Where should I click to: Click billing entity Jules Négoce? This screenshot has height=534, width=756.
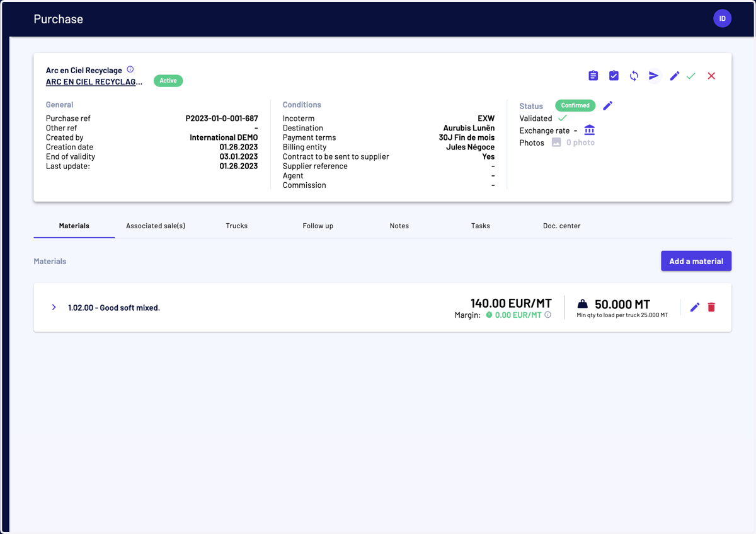coord(471,147)
